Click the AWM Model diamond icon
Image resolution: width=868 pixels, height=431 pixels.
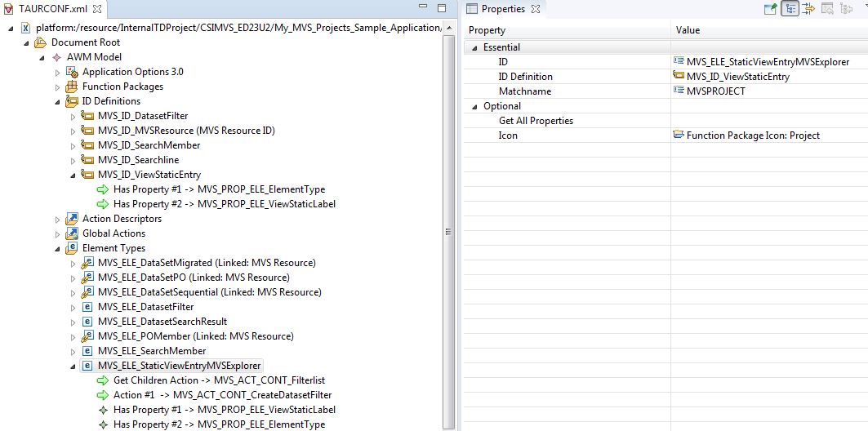(x=56, y=57)
